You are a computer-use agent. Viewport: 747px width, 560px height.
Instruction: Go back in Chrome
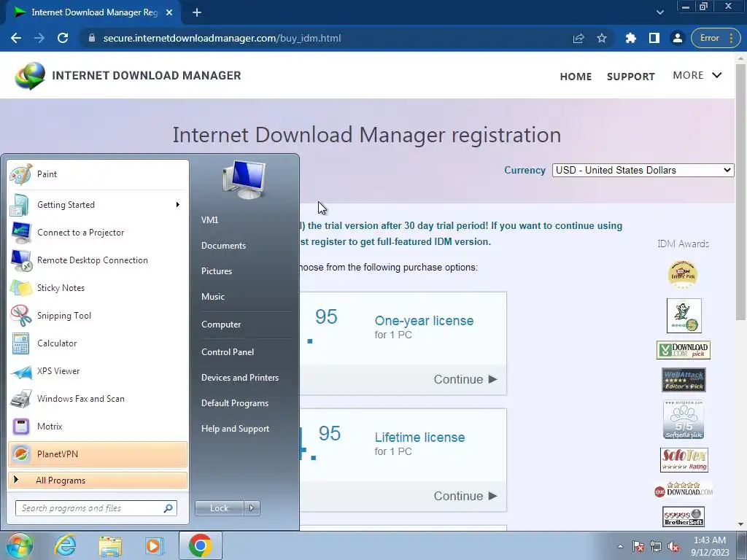coord(16,38)
